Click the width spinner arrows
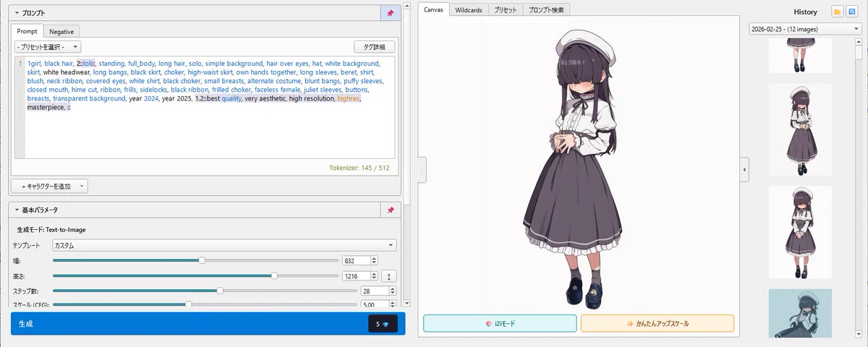 374,260
